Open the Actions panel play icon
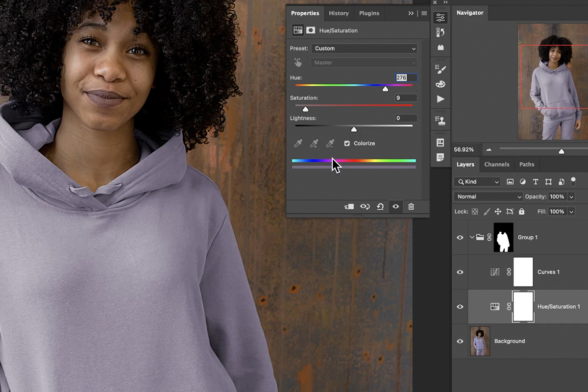588x392 pixels. [x=441, y=99]
